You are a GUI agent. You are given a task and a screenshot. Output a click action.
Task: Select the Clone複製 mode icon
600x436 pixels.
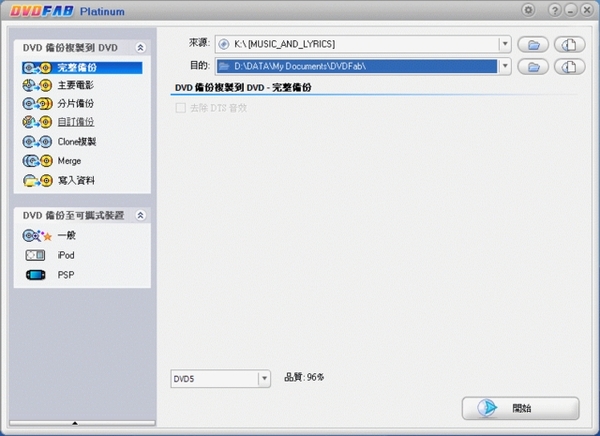(x=37, y=142)
